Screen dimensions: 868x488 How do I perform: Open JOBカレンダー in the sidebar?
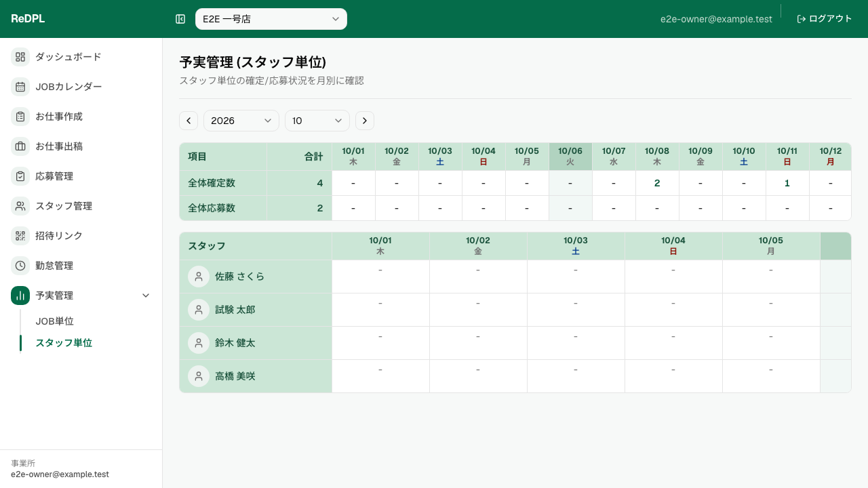(x=81, y=87)
